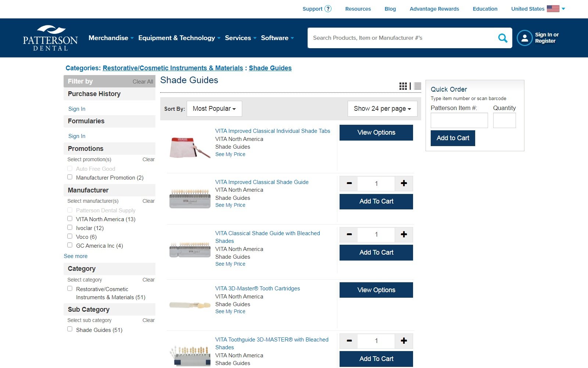
Task: Check the GC America Inc (4) filter
Action: click(x=70, y=245)
